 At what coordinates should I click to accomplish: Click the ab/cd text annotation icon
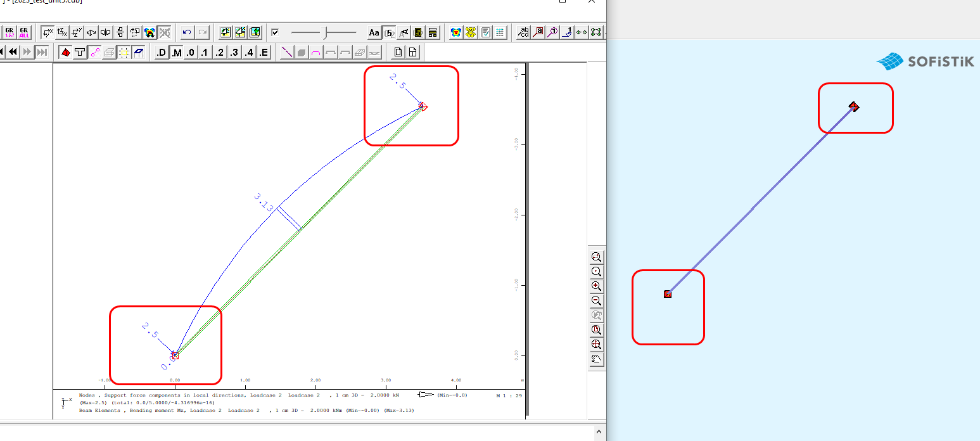coord(523,32)
